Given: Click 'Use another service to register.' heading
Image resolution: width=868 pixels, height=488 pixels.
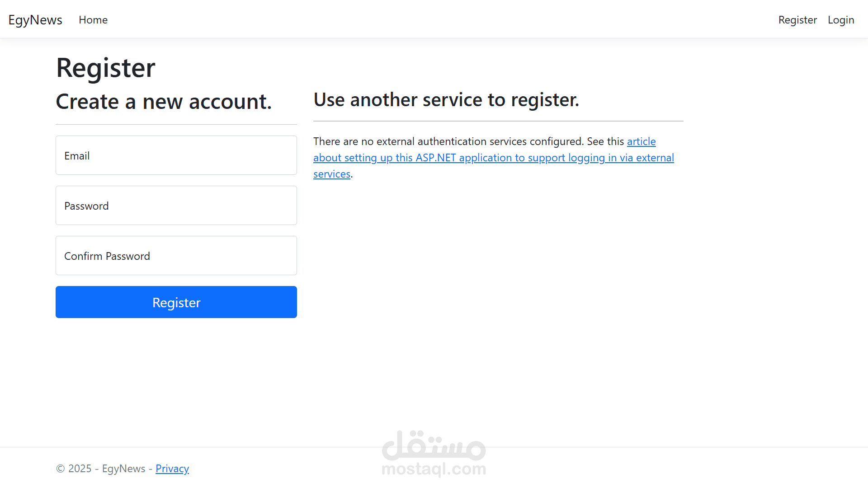Looking at the screenshot, I should 446,99.
